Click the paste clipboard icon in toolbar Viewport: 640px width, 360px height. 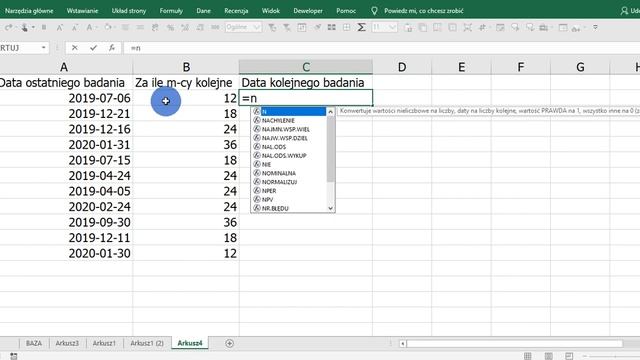pyautogui.click(x=408, y=27)
